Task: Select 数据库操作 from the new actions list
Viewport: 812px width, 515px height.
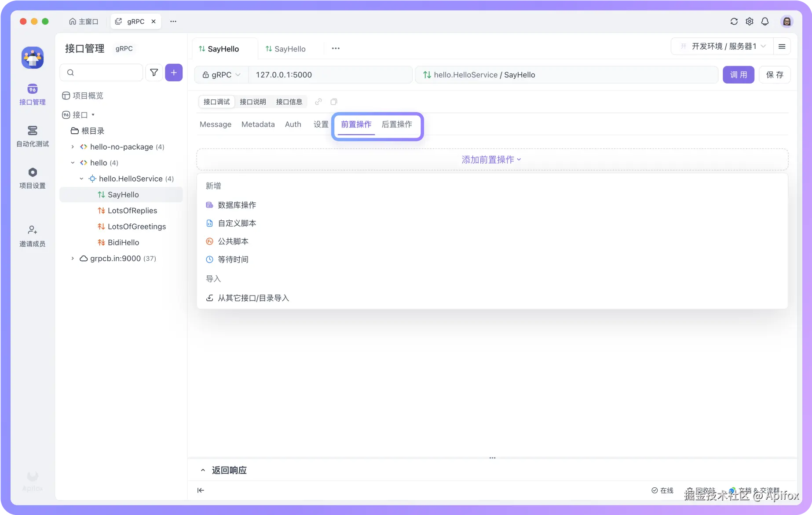Action: pos(236,205)
